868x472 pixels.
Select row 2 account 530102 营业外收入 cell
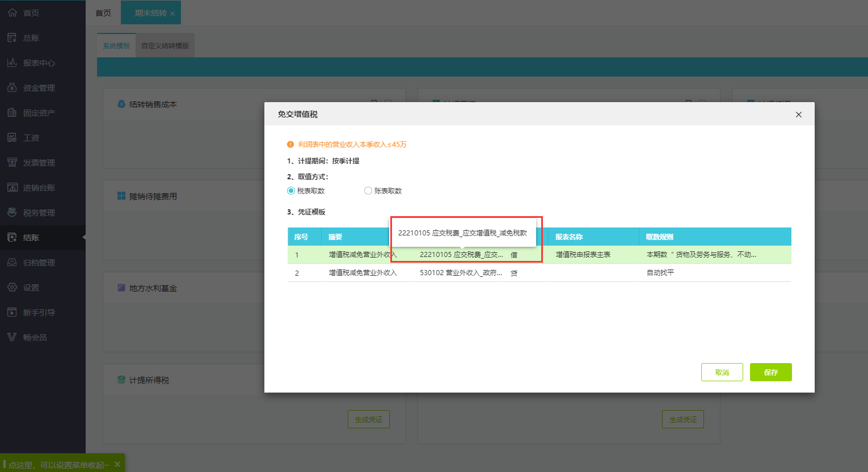[x=461, y=273]
